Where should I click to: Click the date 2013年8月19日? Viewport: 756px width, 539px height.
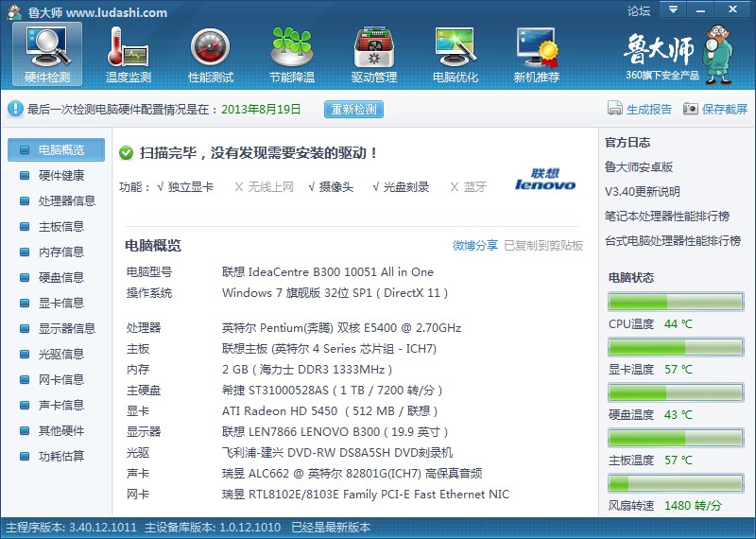[261, 109]
